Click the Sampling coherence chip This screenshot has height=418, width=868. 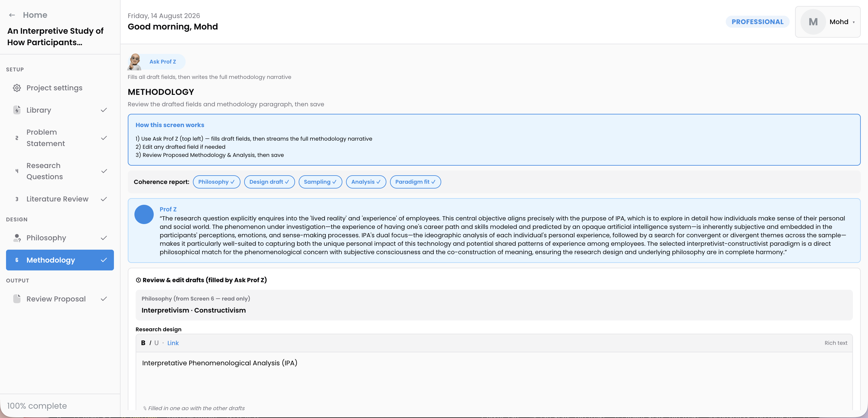pos(320,182)
